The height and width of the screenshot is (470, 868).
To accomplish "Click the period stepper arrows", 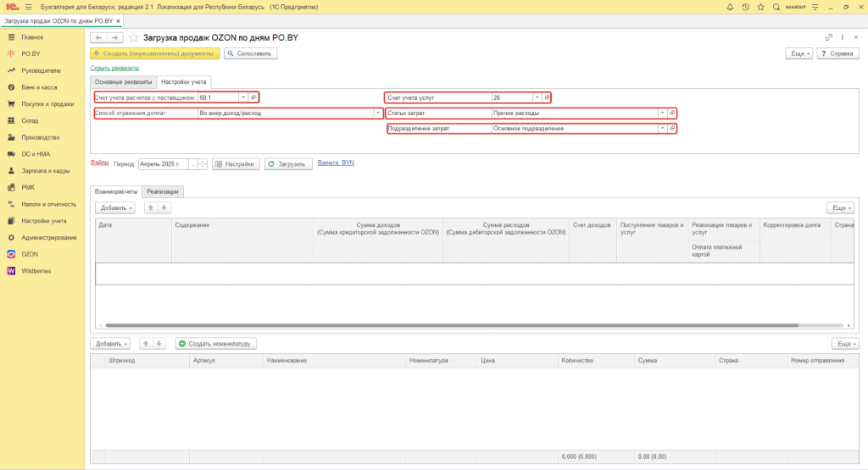I will [203, 164].
